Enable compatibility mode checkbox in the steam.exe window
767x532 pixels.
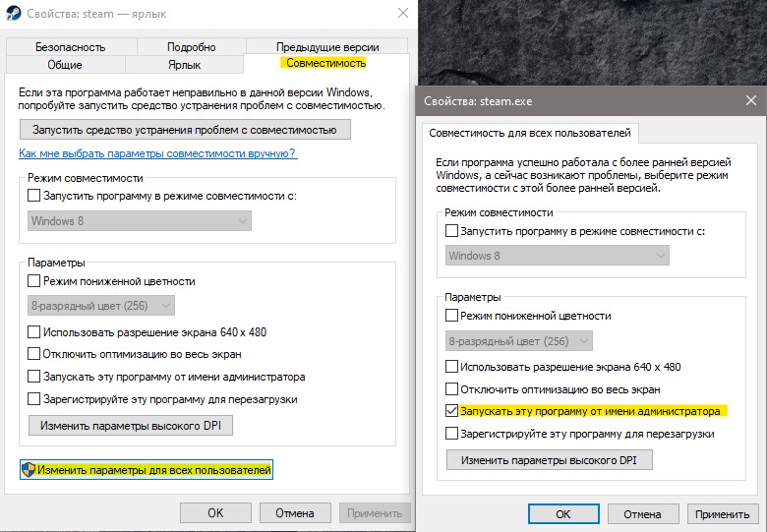click(451, 231)
